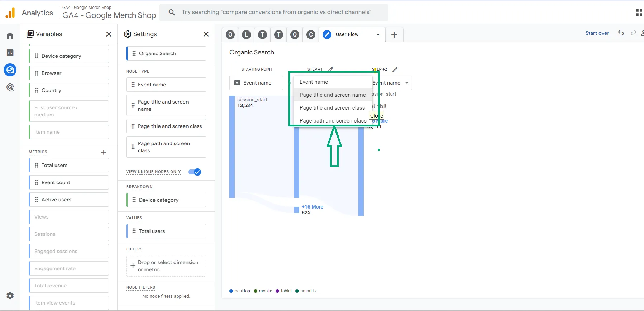Open the User Flow tab dropdown arrow
The image size is (644, 311).
(378, 34)
